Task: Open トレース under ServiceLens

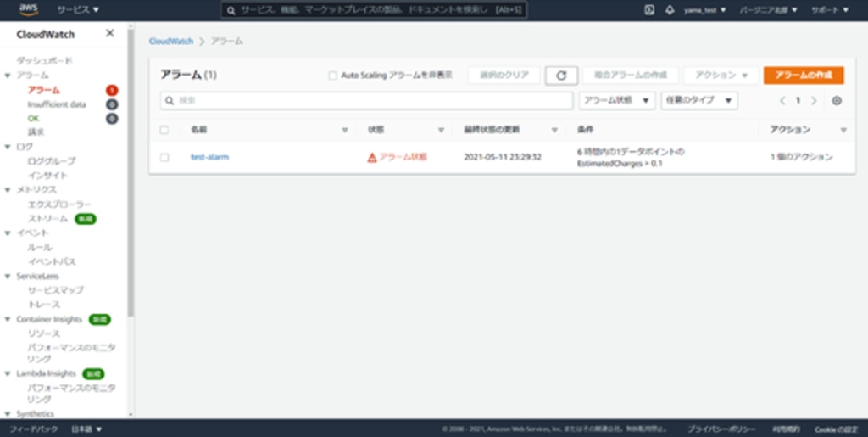Action: pyautogui.click(x=44, y=305)
